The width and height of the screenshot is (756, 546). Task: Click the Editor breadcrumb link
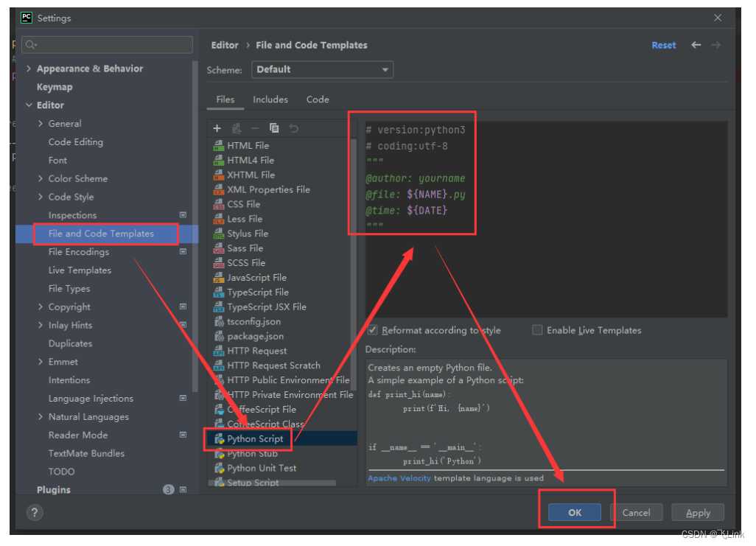[225, 45]
